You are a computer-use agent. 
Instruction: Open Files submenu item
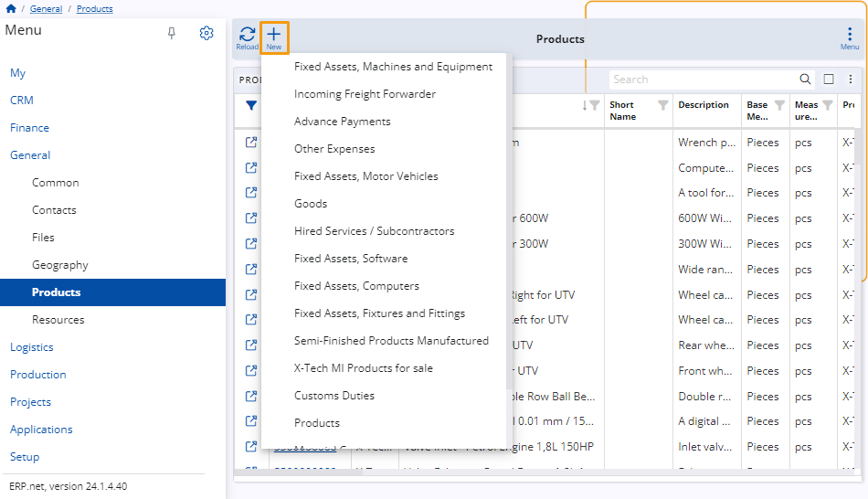coord(43,238)
